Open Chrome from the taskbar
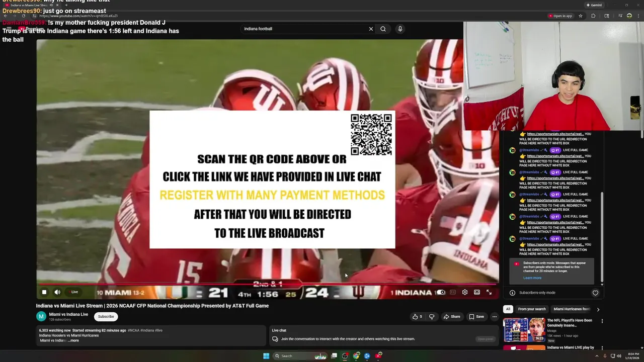644x362 pixels. 356,356
